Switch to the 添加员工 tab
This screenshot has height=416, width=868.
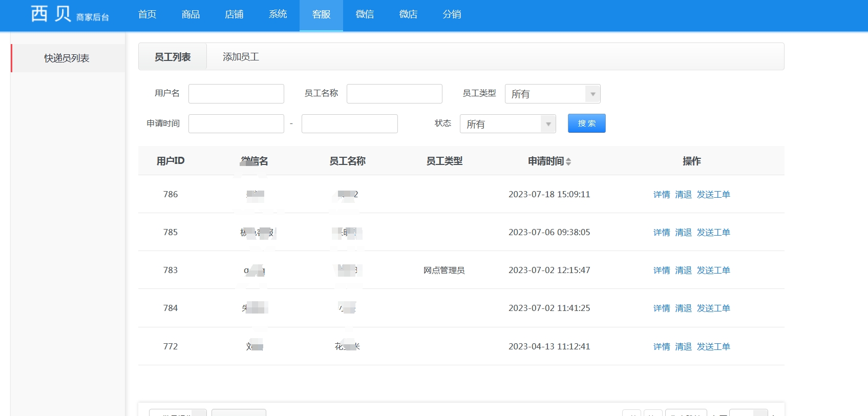tap(241, 57)
